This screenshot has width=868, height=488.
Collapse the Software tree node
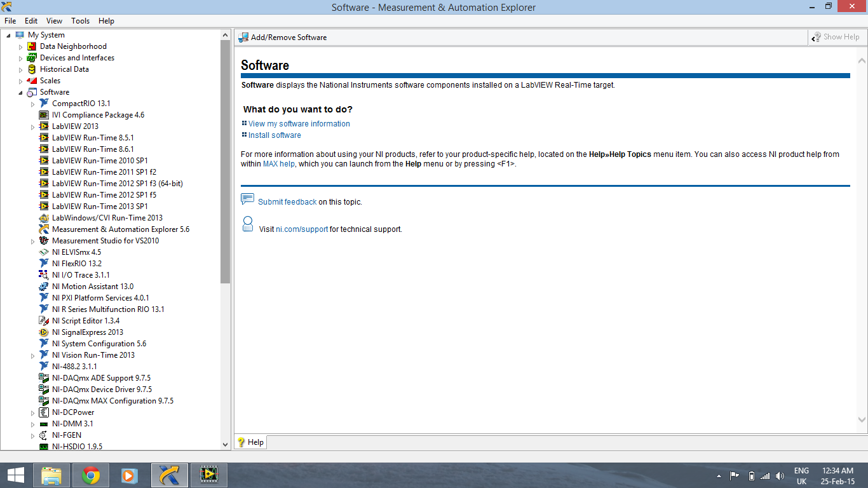pyautogui.click(x=20, y=93)
